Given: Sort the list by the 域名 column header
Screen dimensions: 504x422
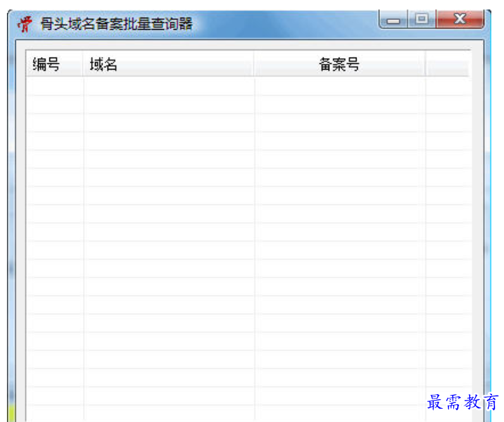Looking at the screenshot, I should (x=168, y=64).
